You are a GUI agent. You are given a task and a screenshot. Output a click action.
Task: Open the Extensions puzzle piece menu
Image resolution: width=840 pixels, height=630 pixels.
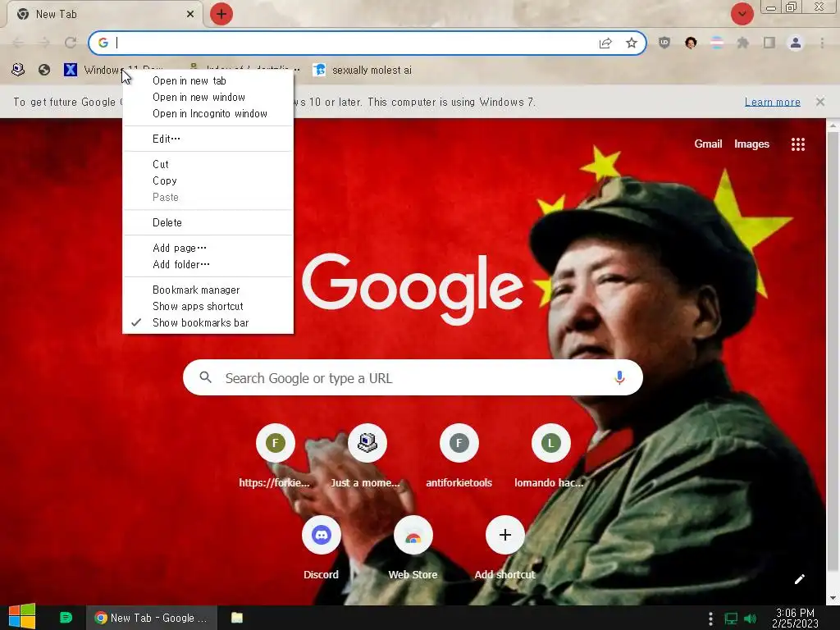coord(743,43)
